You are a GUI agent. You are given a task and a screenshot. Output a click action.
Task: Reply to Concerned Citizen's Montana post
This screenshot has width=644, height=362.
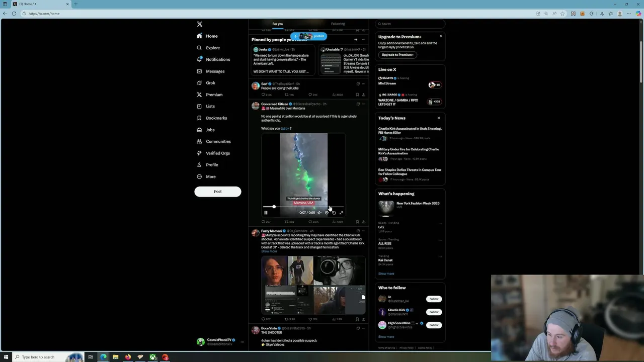(263, 222)
